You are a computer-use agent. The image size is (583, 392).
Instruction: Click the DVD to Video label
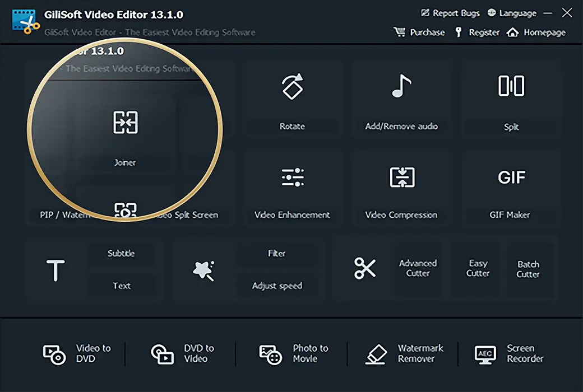click(x=199, y=353)
